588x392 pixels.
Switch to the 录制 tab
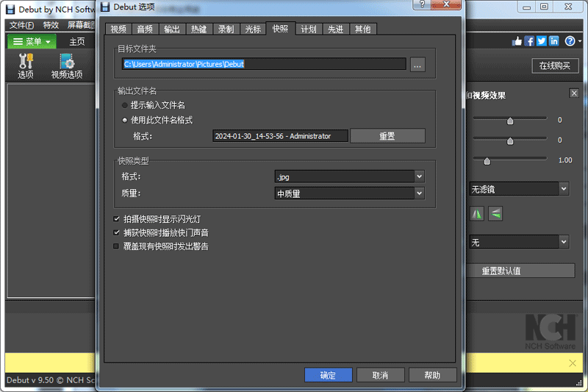[x=226, y=29]
